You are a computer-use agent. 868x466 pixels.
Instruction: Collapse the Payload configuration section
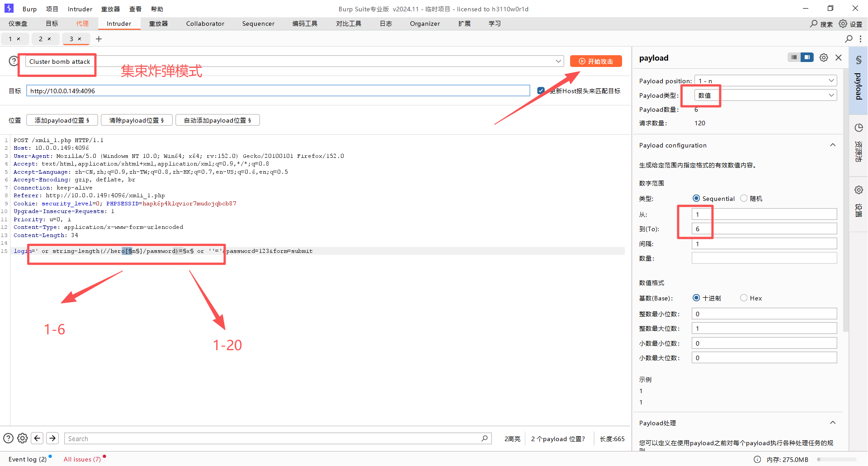point(833,145)
